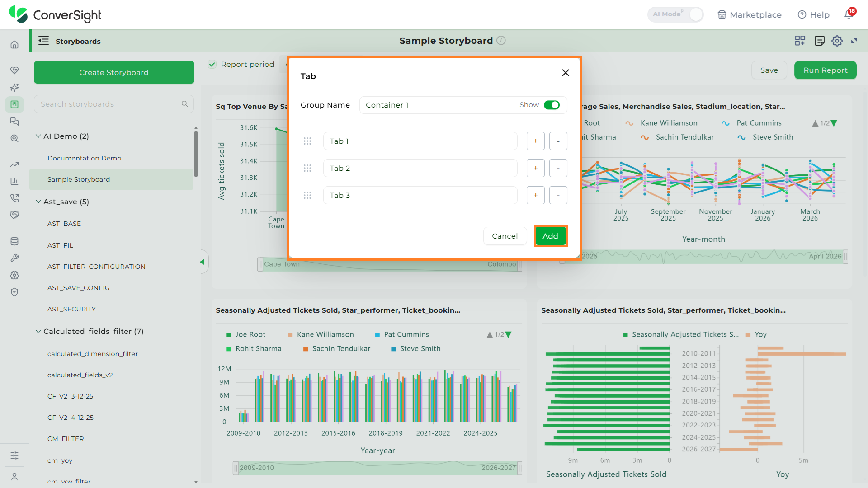
Task: Collapse the left storyboards panel arrow
Action: [x=202, y=262]
